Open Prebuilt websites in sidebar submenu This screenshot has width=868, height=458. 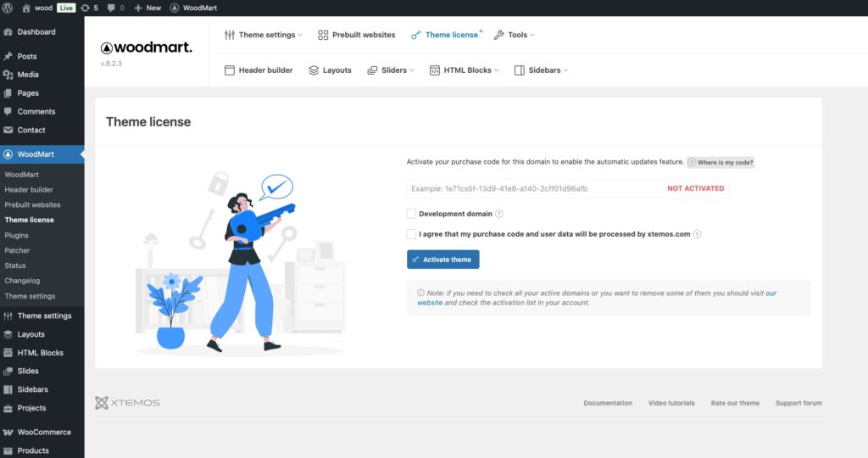pyautogui.click(x=33, y=205)
